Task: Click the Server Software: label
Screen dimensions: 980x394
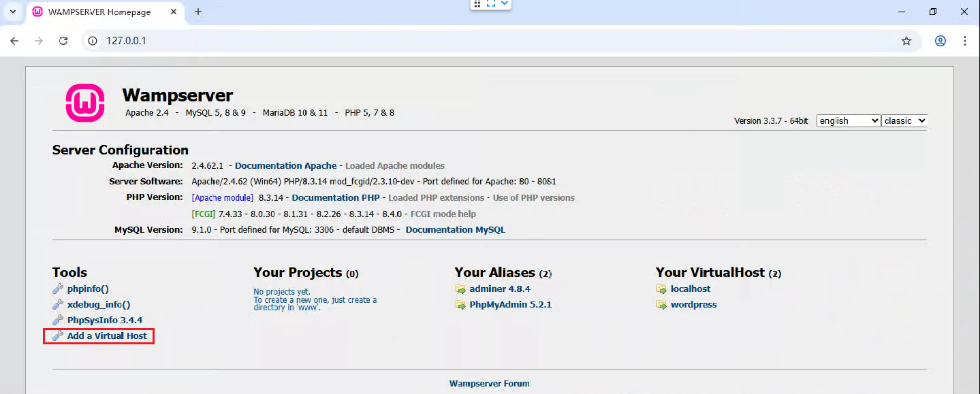Action: coord(146,182)
